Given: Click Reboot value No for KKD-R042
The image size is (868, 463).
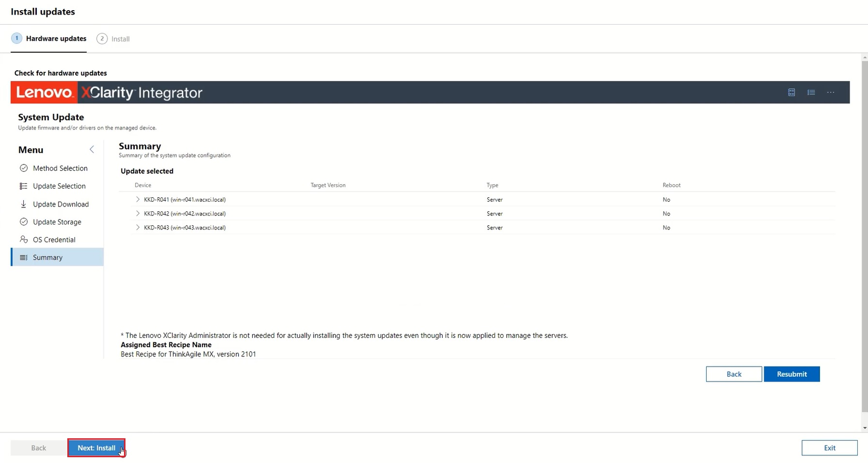Looking at the screenshot, I should 666,214.
